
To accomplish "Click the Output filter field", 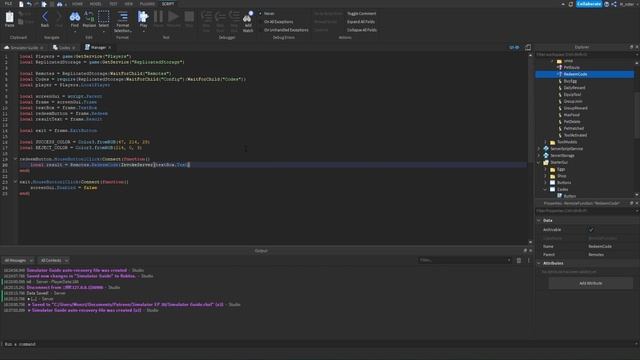I will (x=465, y=260).
